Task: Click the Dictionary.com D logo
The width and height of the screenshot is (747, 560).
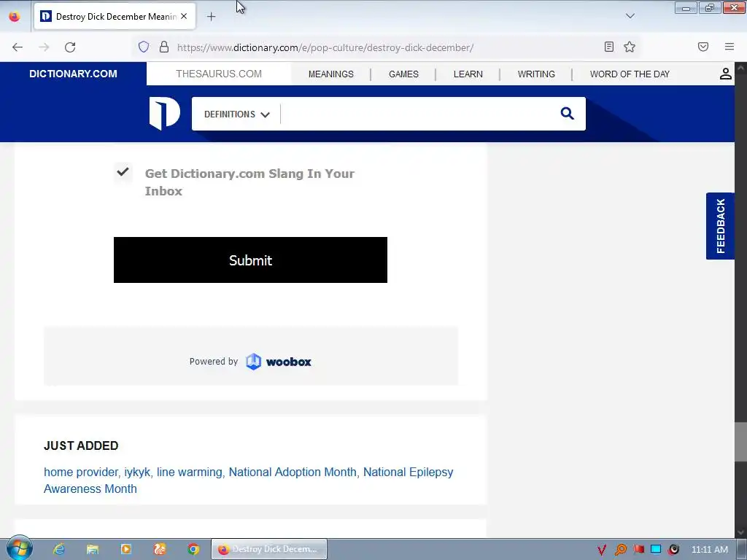Action: click(164, 113)
